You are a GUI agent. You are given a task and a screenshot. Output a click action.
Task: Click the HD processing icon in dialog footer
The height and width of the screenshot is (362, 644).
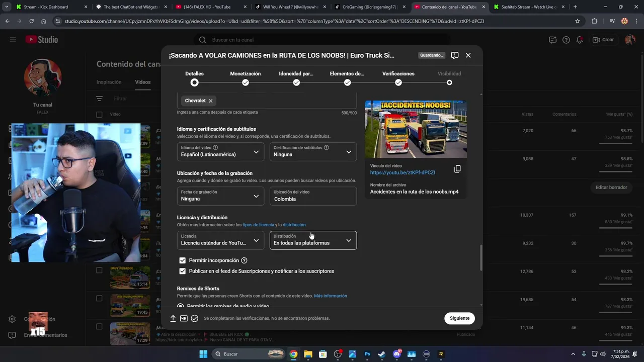(184, 318)
